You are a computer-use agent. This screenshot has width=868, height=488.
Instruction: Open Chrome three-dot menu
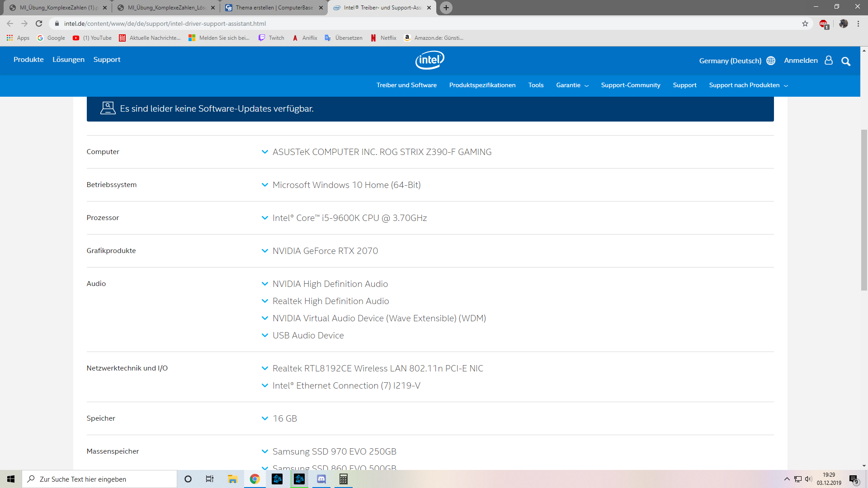pyautogui.click(x=858, y=23)
